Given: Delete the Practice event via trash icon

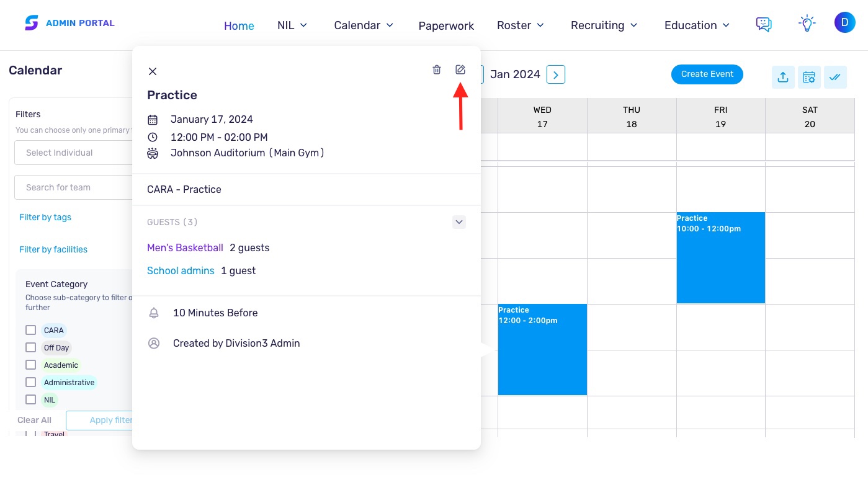Looking at the screenshot, I should [437, 69].
